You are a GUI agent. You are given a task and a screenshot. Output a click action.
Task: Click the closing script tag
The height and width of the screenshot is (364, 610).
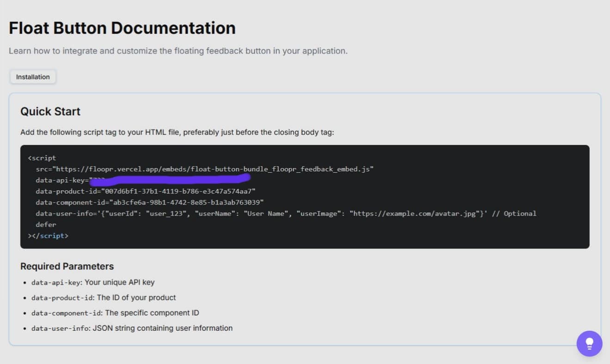(x=49, y=236)
